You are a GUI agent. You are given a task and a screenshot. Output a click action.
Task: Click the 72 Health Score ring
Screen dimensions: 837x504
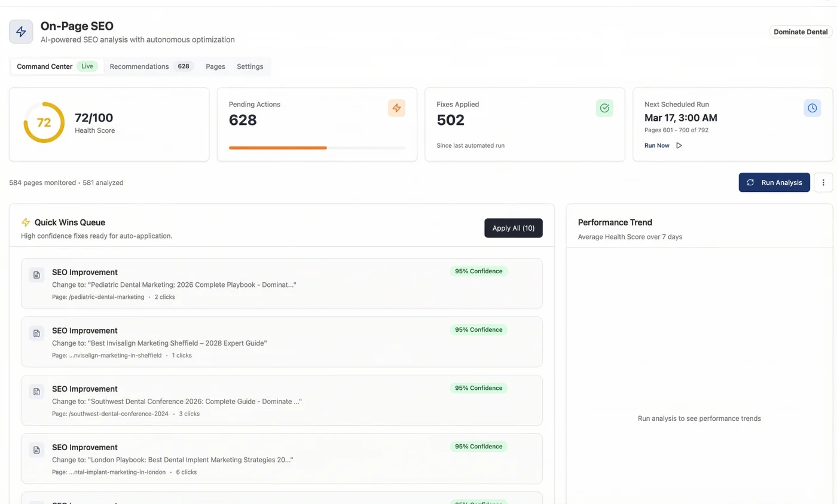point(44,122)
